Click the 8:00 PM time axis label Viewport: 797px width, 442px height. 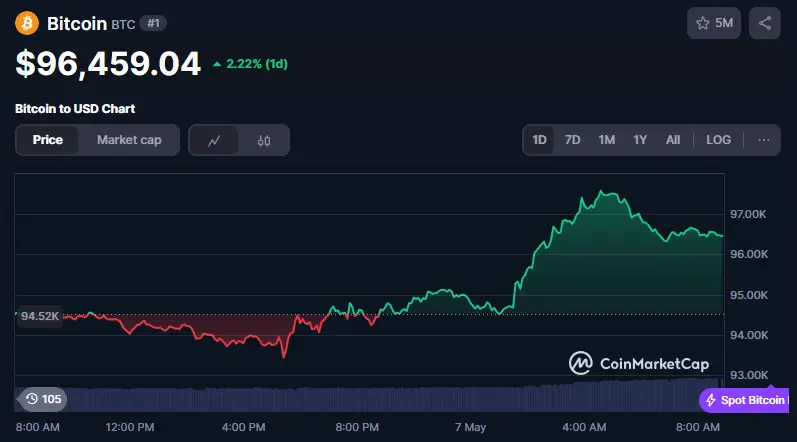pyautogui.click(x=357, y=427)
